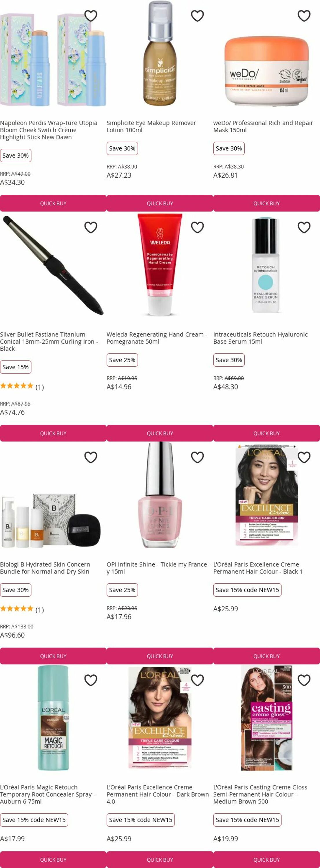Screen dimensions: 320x868
Task: Toggle favorite on L'Oréal Magic Retouch spray
Action: (x=91, y=680)
